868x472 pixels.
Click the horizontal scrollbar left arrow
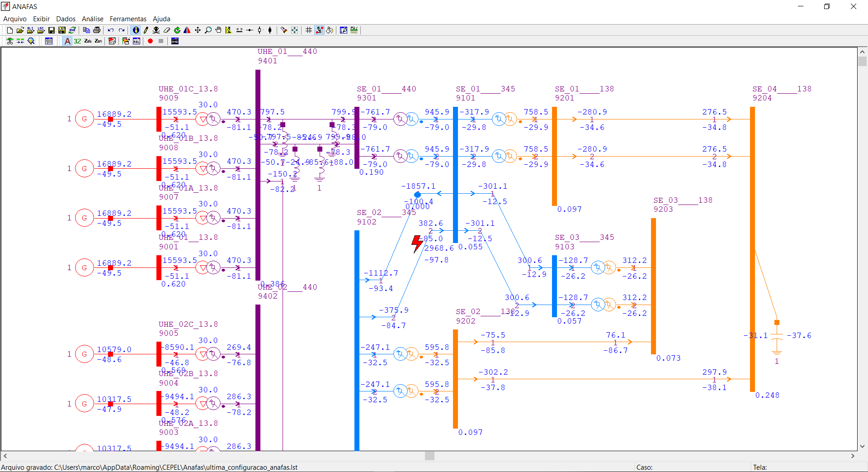5,456
